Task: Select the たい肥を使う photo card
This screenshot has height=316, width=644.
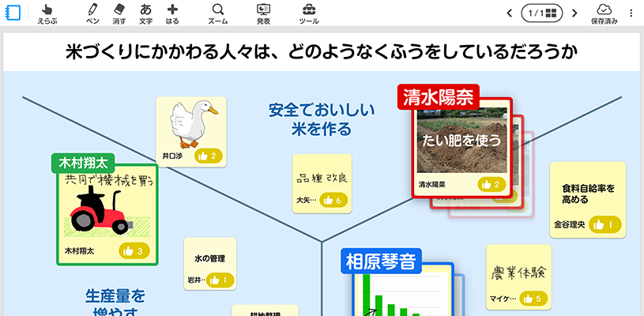Action: pyautogui.click(x=460, y=141)
